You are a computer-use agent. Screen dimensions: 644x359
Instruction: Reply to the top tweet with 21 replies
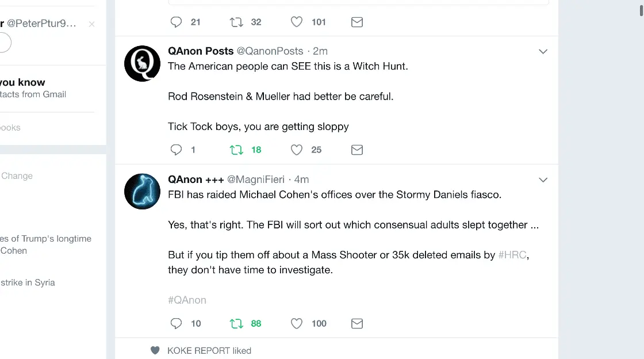[177, 22]
